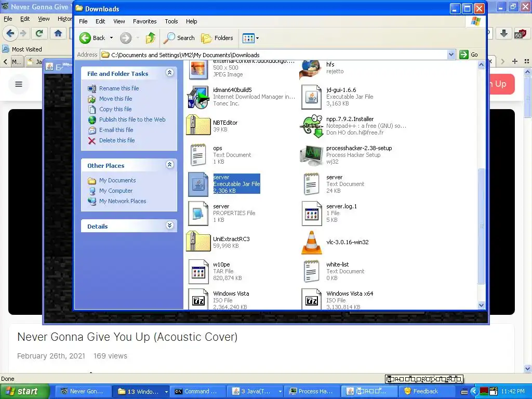Click E-mail this file
Image resolution: width=532 pixels, height=399 pixels.
(116, 130)
